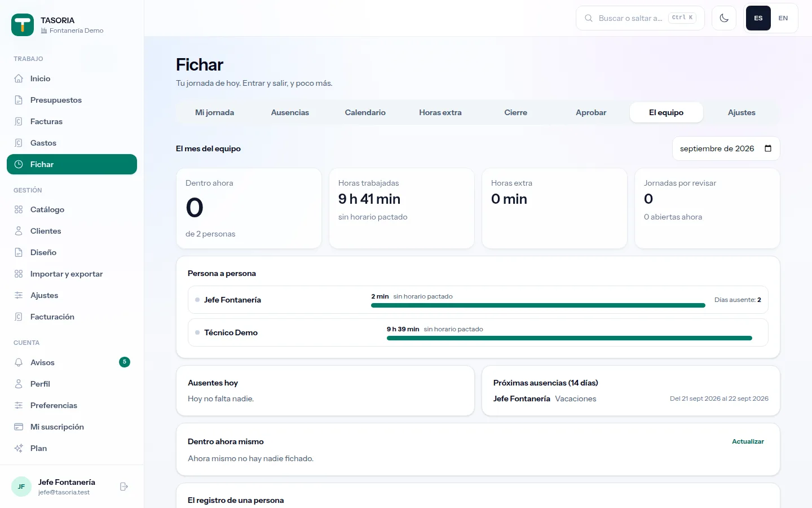
Task: Click the logout icon beside Jefe Fontanería
Action: tap(124, 487)
